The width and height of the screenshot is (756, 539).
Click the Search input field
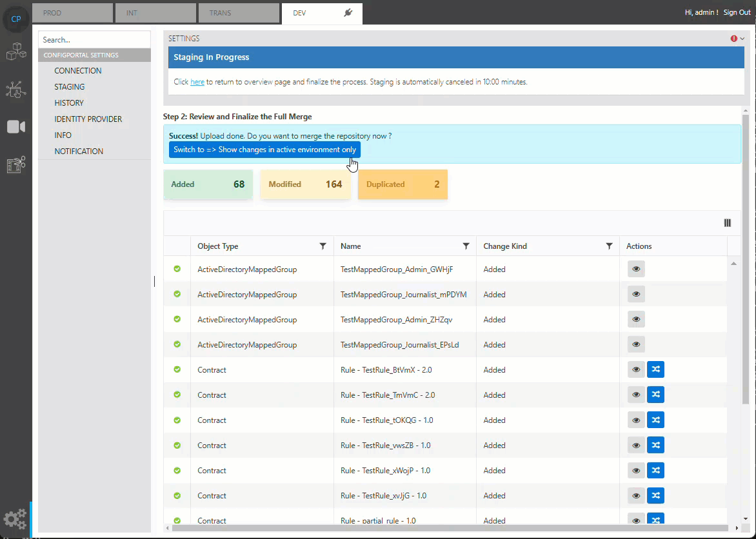(x=94, y=39)
